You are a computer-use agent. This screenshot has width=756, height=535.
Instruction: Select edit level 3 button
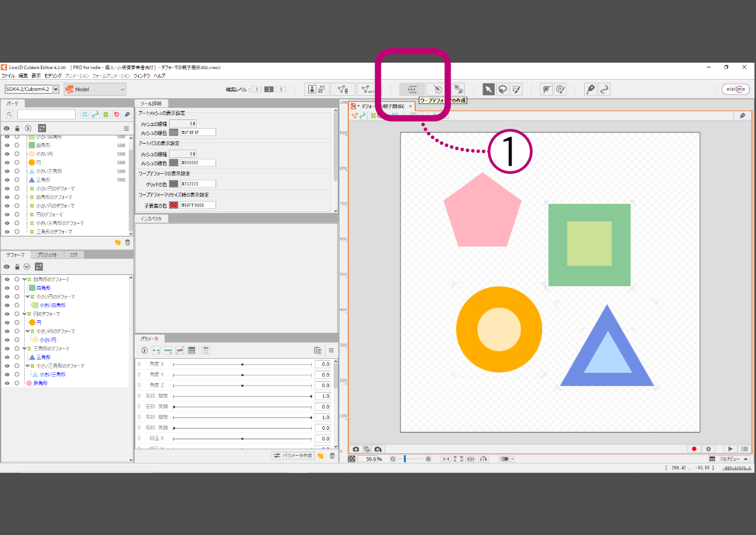pyautogui.click(x=281, y=89)
